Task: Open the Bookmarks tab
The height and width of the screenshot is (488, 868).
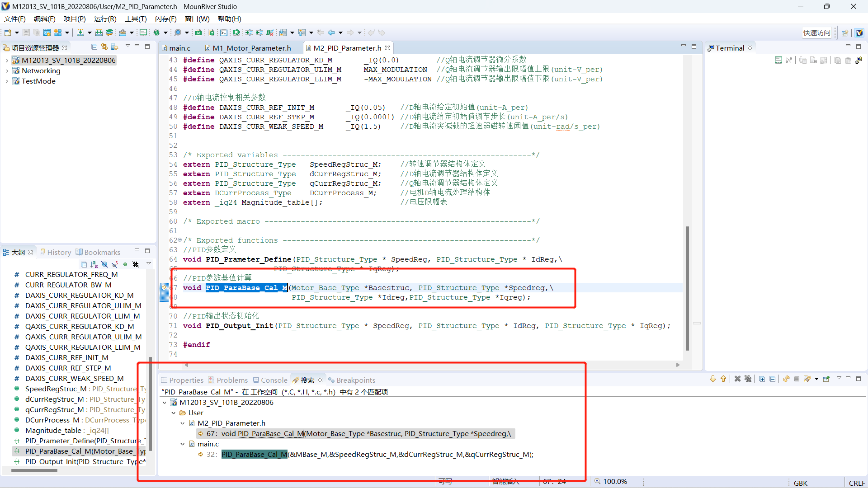Action: [98, 252]
